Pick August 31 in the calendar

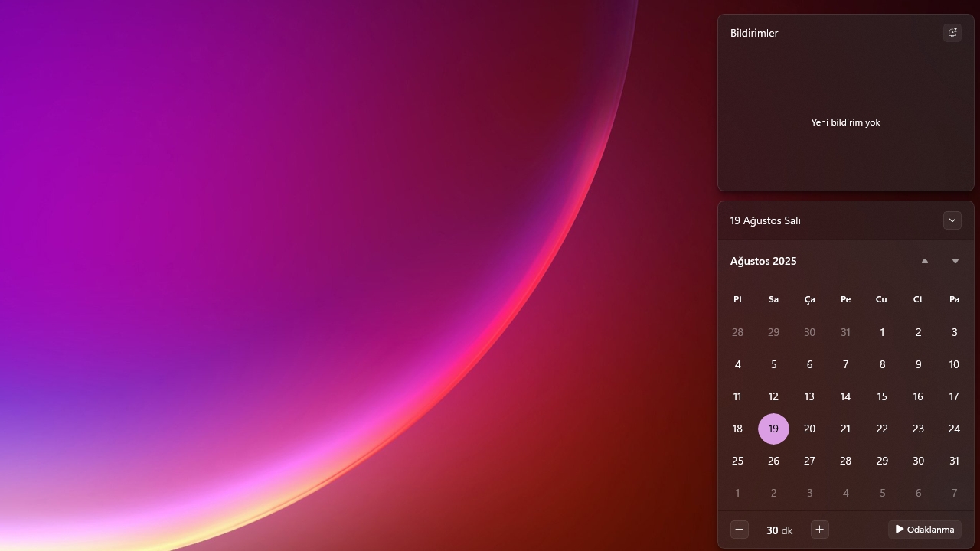point(954,461)
